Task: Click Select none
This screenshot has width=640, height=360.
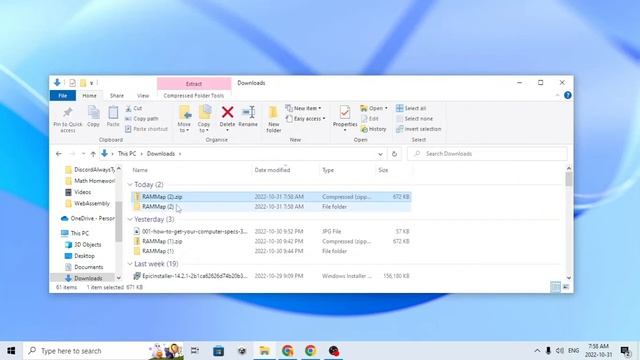Action: [414, 118]
